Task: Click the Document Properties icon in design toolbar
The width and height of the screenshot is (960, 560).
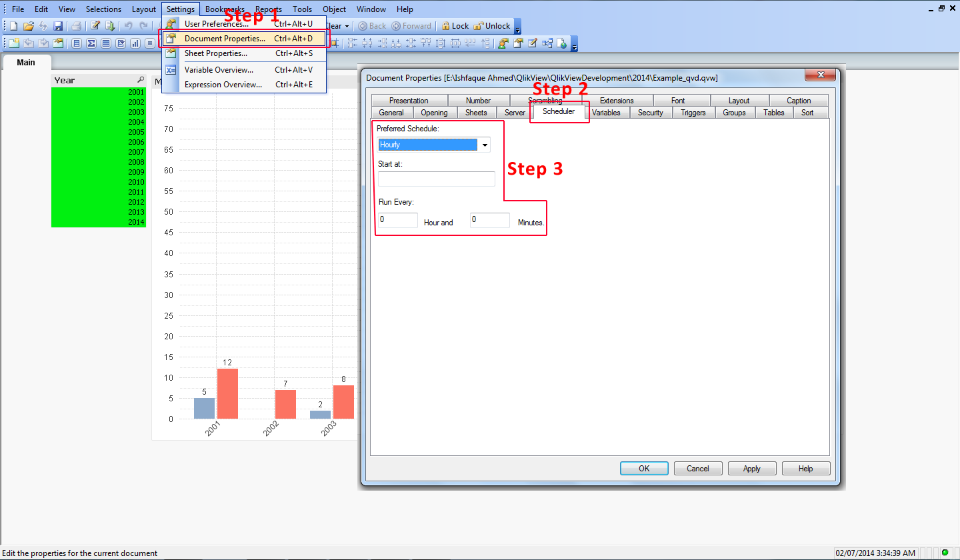Action: coord(518,43)
